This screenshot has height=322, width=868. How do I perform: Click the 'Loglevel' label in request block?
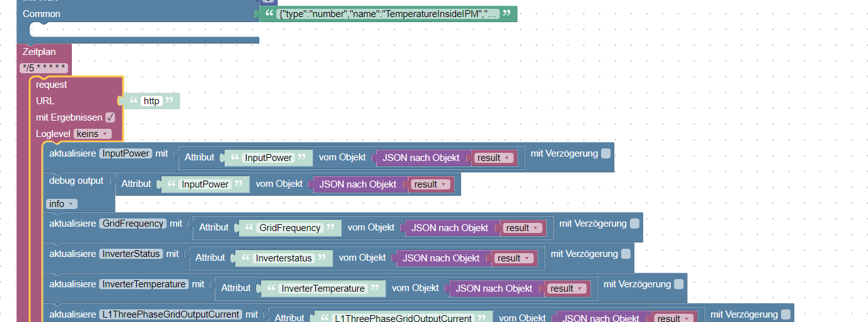point(53,134)
